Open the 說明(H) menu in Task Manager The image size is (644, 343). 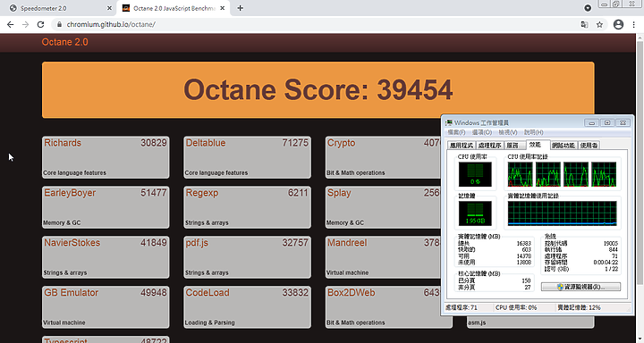[x=533, y=132]
